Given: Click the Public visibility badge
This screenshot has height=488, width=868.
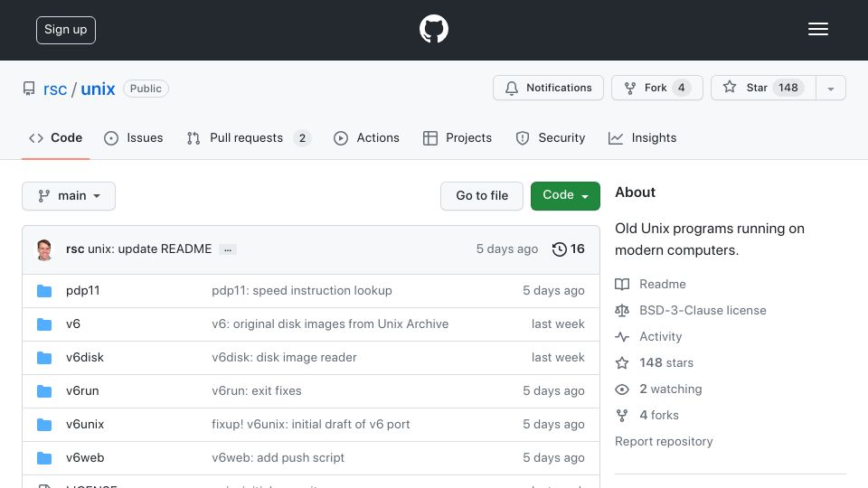Looking at the screenshot, I should tap(146, 89).
